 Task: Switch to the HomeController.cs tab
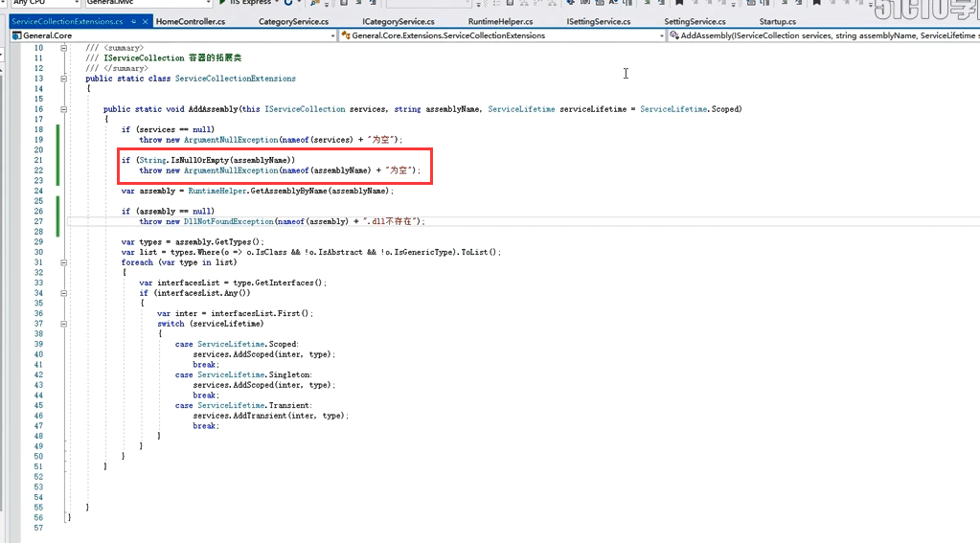(x=191, y=21)
